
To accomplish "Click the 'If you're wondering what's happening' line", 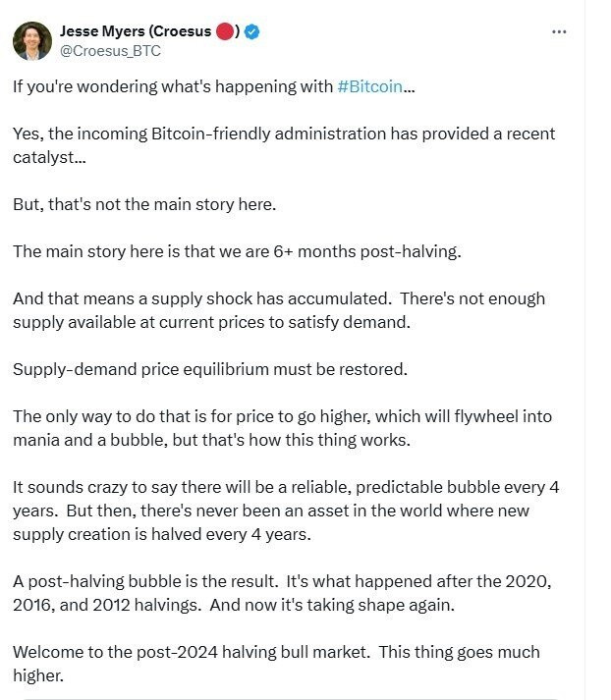I will tap(214, 86).
